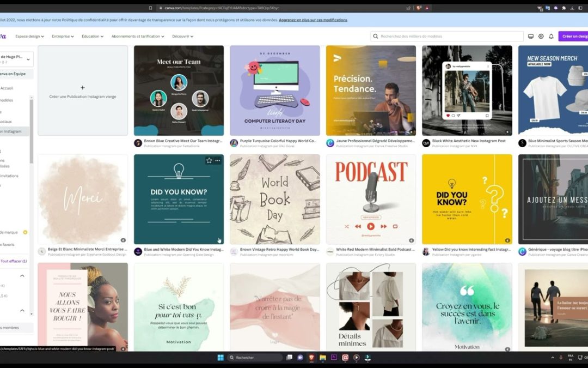Click the 'membres' button in the sidebar
The image size is (588, 368).
15,328
